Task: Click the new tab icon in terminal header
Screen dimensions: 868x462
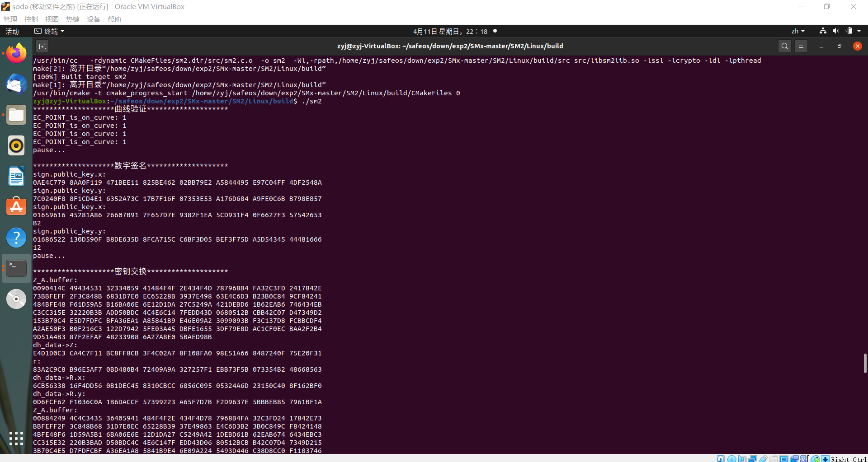Action: point(42,46)
